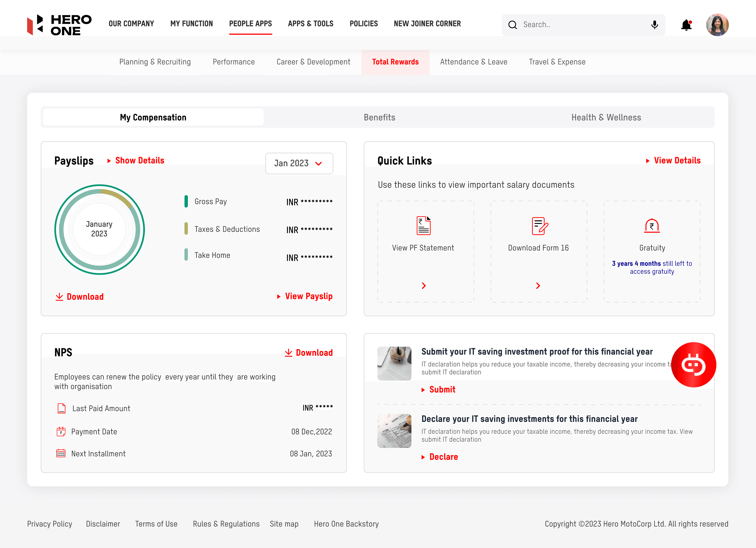Click arrow under View PF Statement
Image resolution: width=756 pixels, height=548 pixels.
click(424, 286)
